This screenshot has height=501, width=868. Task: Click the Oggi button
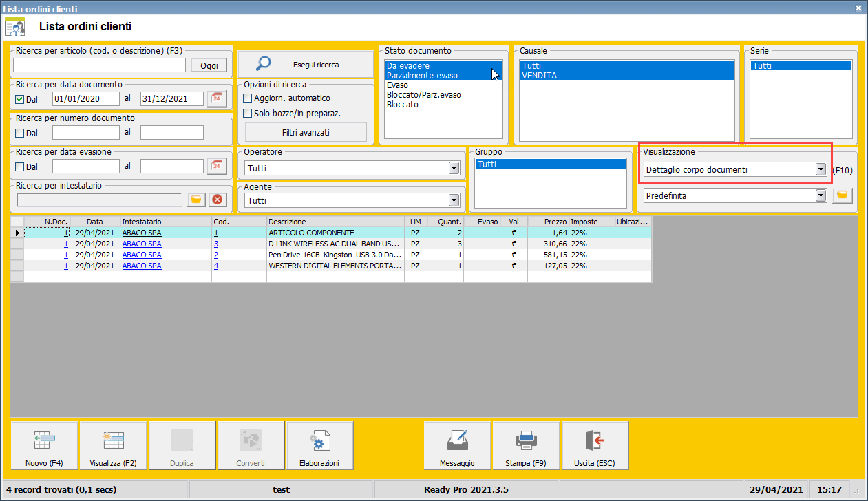[x=209, y=65]
